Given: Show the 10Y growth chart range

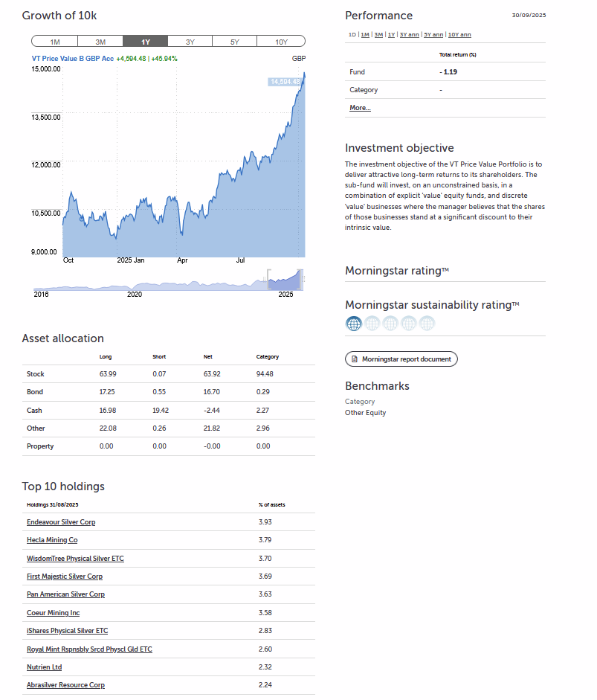Looking at the screenshot, I should tap(282, 42).
